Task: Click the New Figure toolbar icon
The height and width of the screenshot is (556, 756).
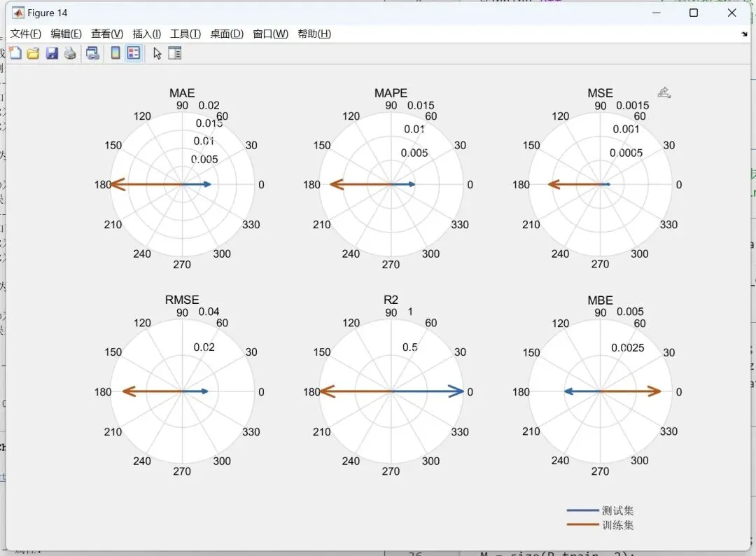Action: 16,53
